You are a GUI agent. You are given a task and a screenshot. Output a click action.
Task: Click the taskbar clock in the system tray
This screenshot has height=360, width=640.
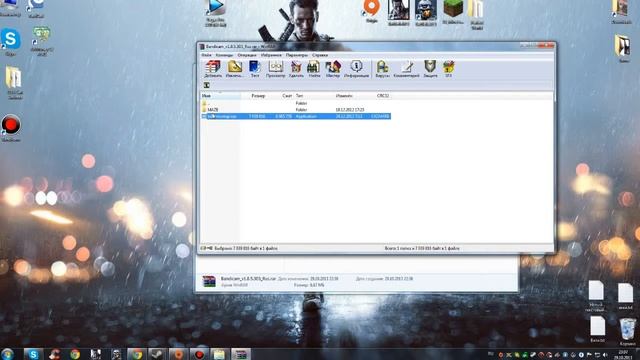pyautogui.click(x=623, y=354)
